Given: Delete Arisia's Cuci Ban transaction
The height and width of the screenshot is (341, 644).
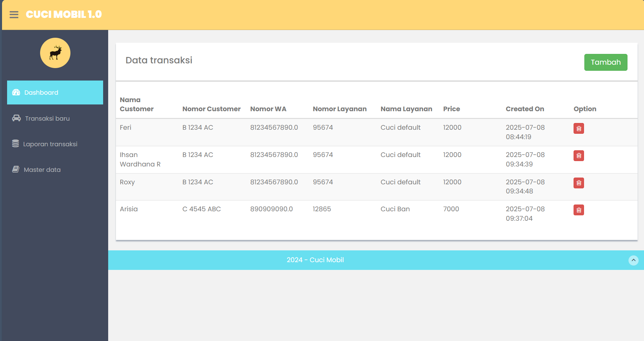Looking at the screenshot, I should 579,210.
